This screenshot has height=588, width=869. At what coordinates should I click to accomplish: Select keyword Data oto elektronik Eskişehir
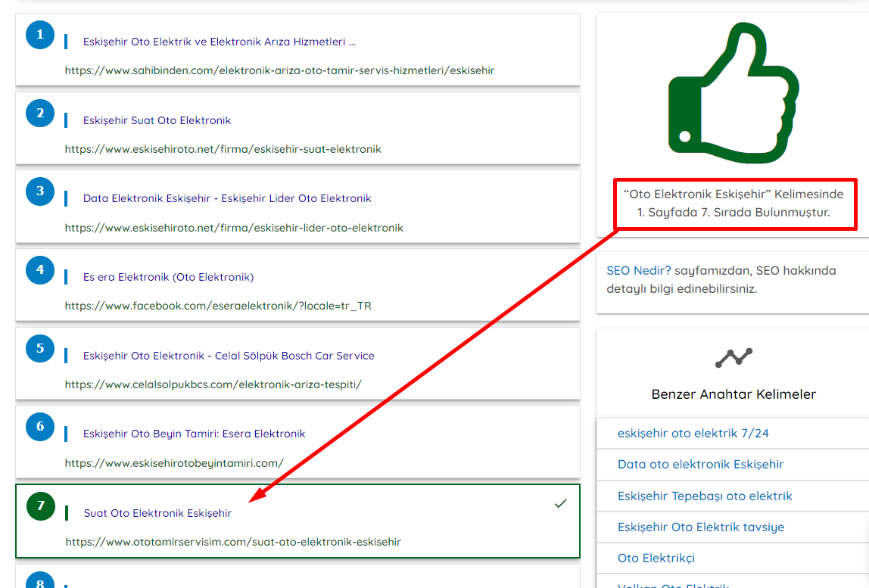[x=700, y=465]
